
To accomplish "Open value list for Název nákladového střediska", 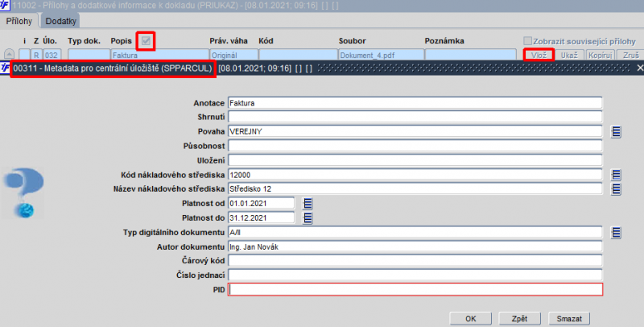I will 616,189.
